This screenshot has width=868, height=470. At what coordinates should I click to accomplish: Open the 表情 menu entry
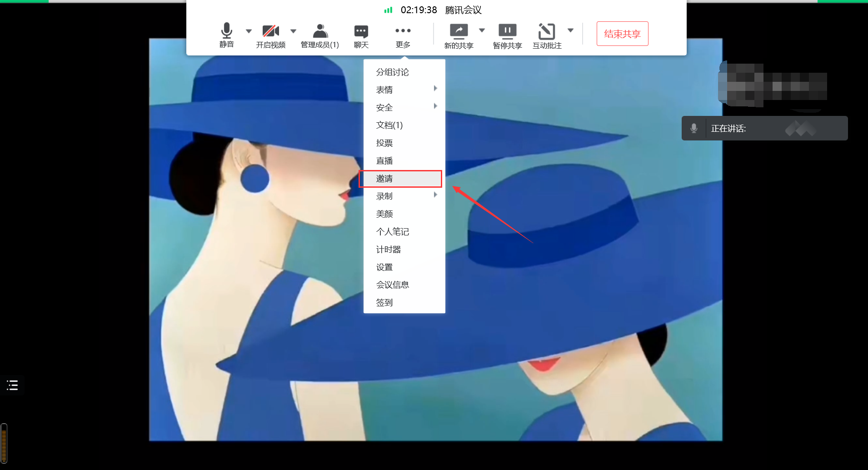click(404, 90)
